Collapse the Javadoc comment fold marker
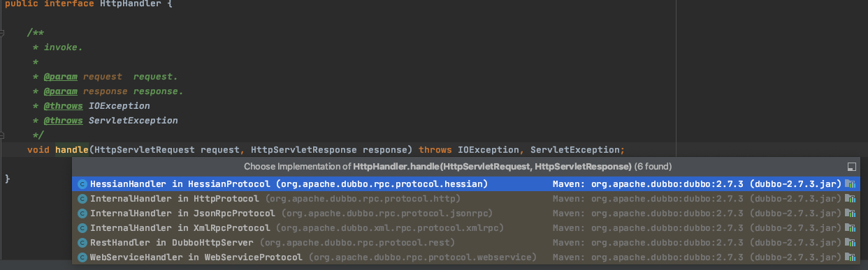 [x=3, y=33]
